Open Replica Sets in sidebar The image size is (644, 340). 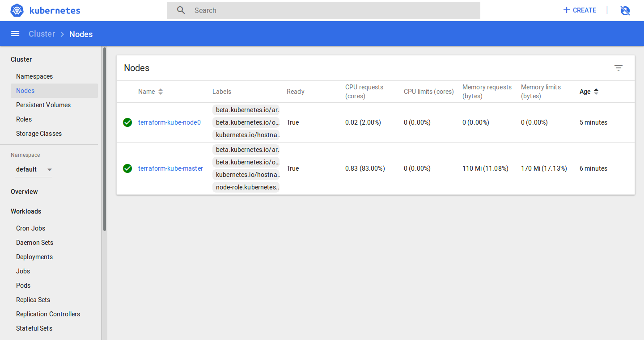pos(33,300)
